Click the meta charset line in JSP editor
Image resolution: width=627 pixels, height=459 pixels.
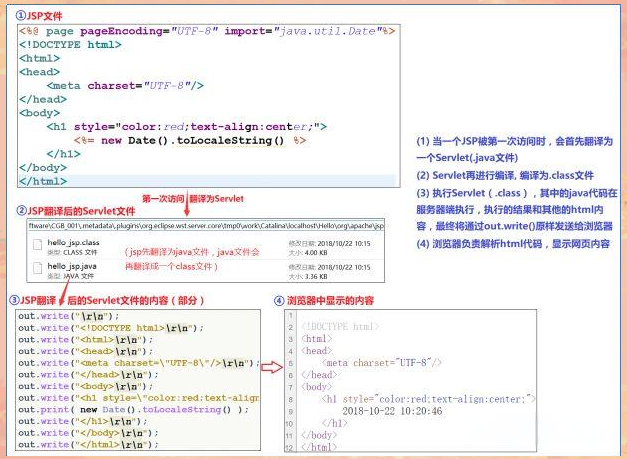tap(125, 86)
